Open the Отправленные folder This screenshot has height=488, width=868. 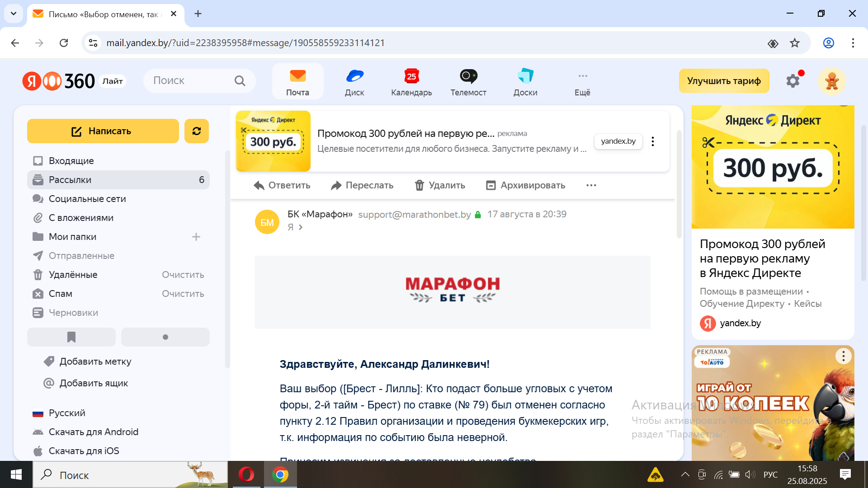118,256
